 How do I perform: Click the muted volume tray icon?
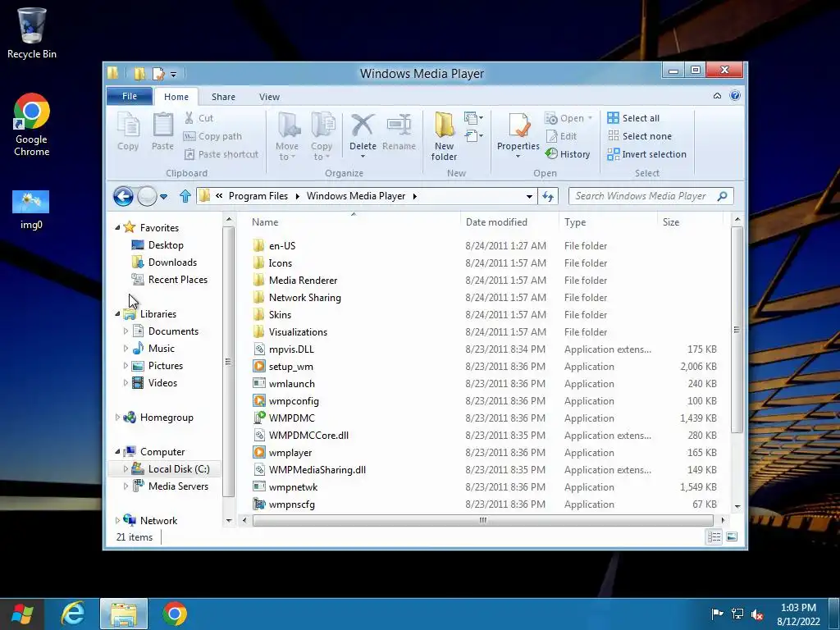click(757, 614)
